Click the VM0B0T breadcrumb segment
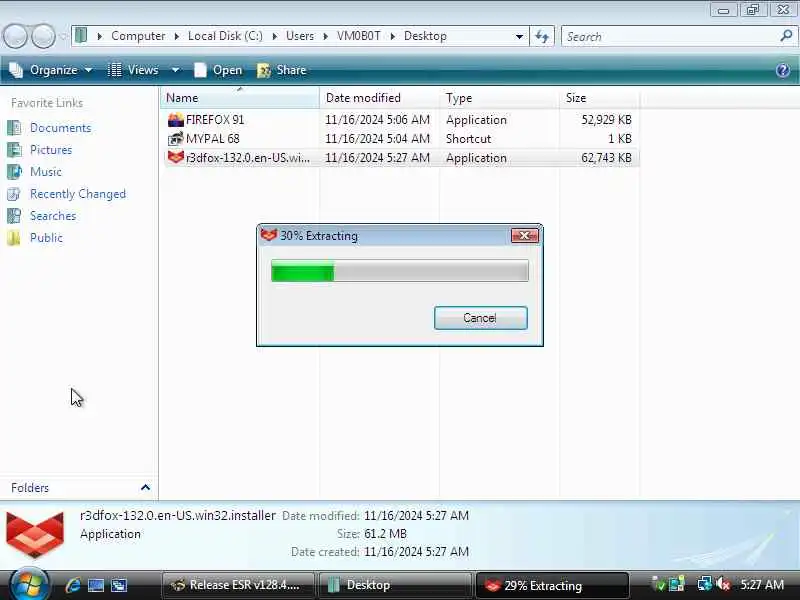This screenshot has height=600, width=800. (x=359, y=36)
